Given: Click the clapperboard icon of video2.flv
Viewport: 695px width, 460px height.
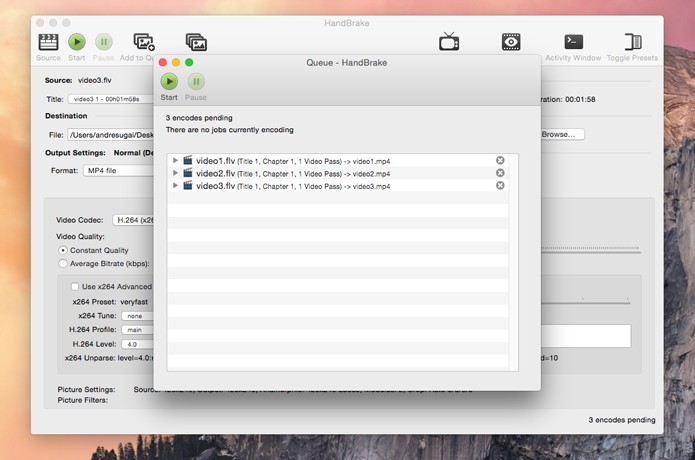Looking at the screenshot, I should (188, 172).
